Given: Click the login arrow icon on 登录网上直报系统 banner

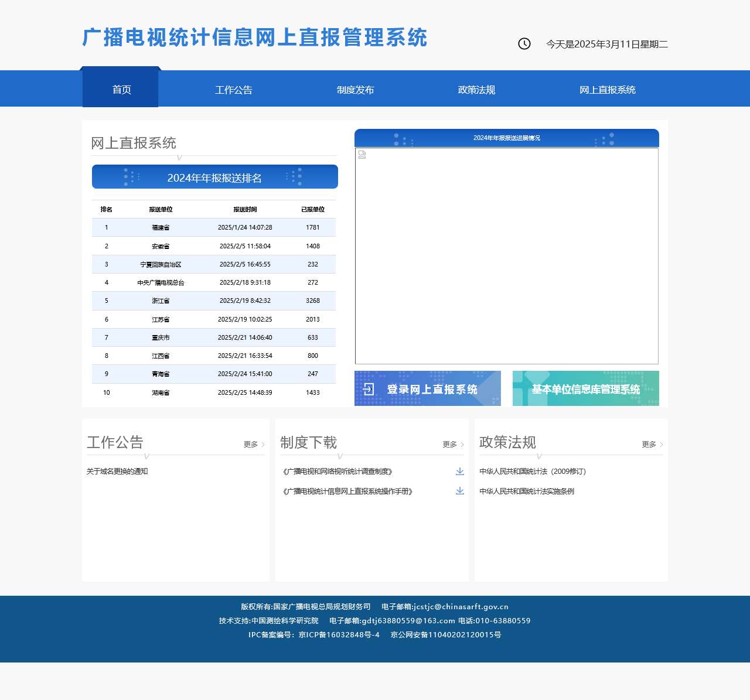Looking at the screenshot, I should pos(370,388).
